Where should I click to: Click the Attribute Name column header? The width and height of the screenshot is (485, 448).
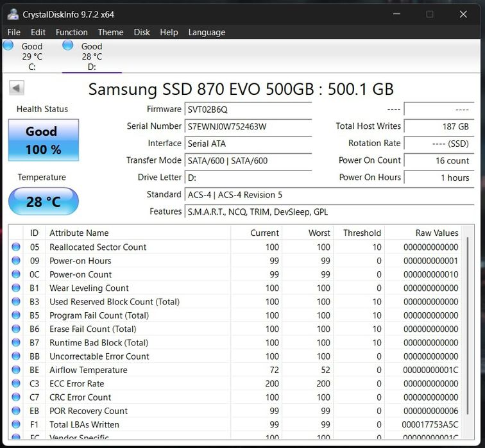(139, 233)
